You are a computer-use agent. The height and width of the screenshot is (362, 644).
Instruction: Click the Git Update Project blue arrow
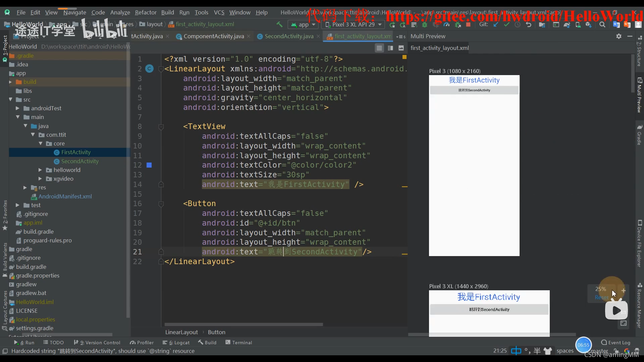point(495,24)
